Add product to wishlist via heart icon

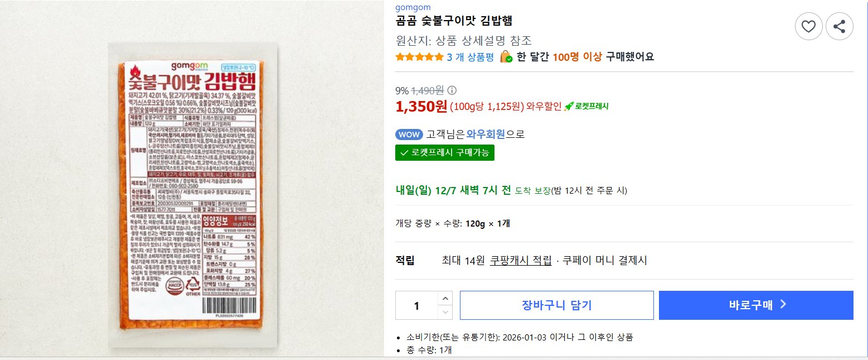808,26
